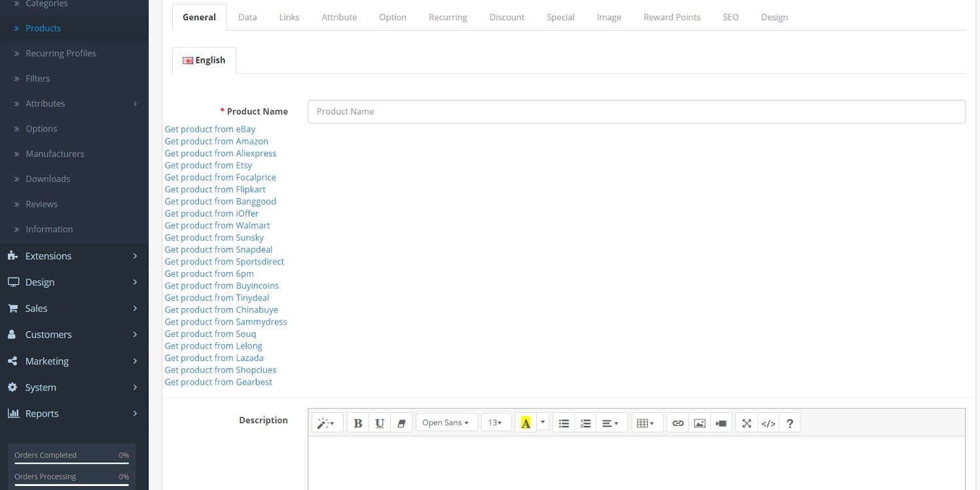The height and width of the screenshot is (490, 980).
Task: Switch to the Special tab
Action: click(x=560, y=17)
